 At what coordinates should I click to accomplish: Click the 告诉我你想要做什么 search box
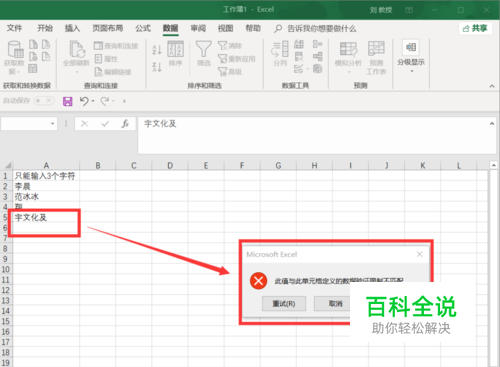pyautogui.click(x=315, y=29)
